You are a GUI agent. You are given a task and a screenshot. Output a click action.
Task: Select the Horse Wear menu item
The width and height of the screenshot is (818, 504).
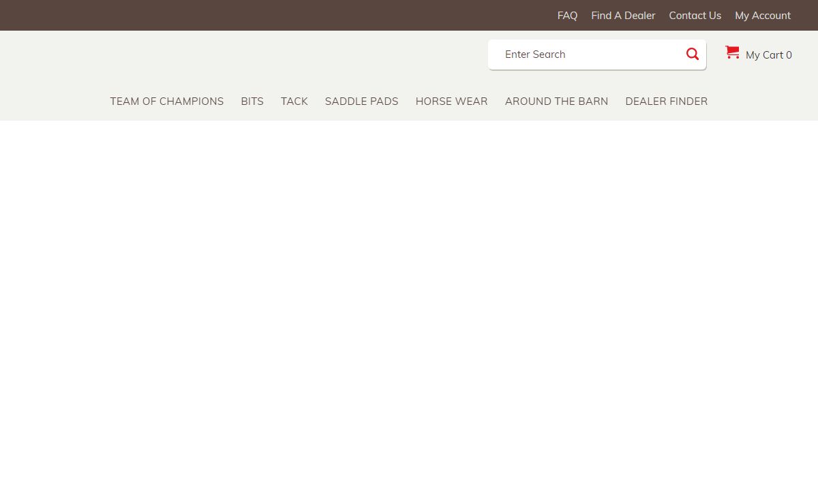point(451,101)
